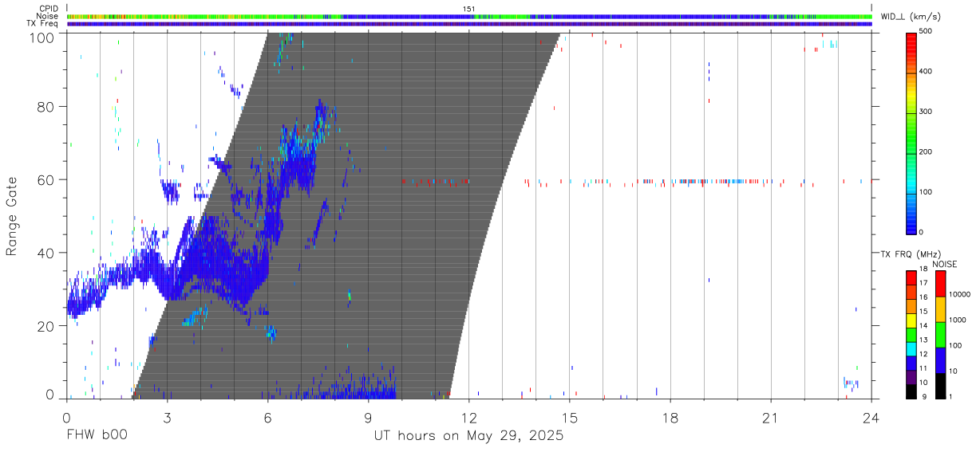Pick the green band of the width colorbar
This screenshot has height=452, width=980.
[911, 136]
